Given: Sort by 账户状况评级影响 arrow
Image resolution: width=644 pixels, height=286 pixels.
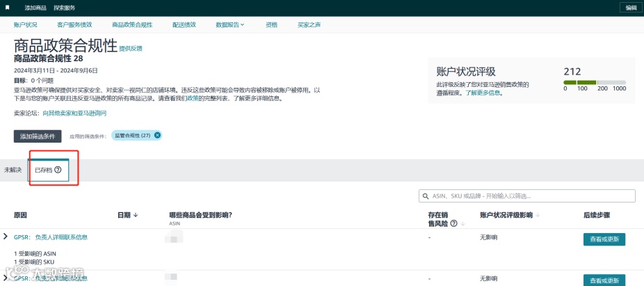Looking at the screenshot, I should [538, 215].
